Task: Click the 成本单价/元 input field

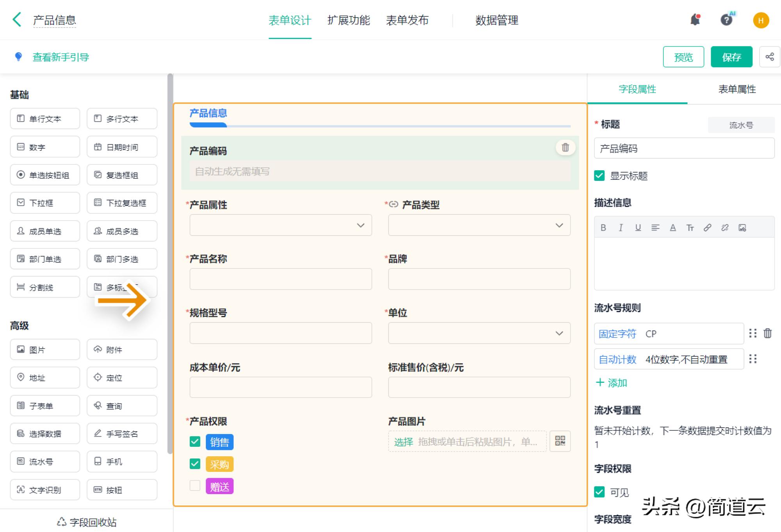Action: pos(280,387)
